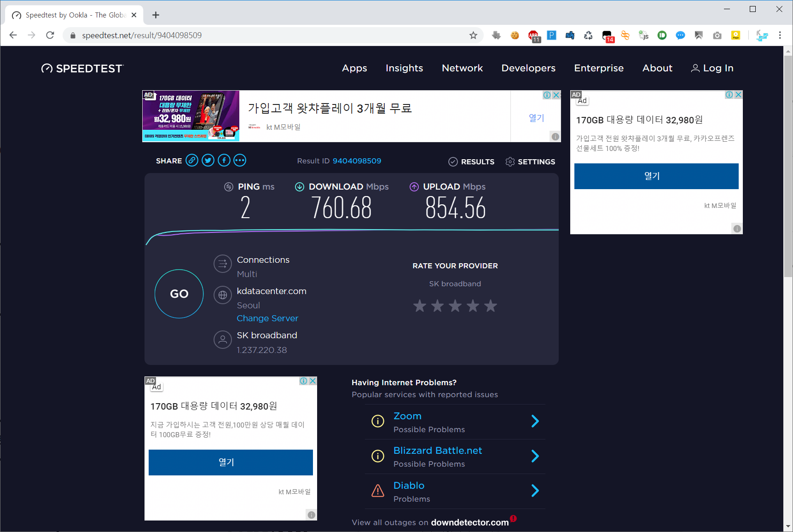Click Change Server link
Image resolution: width=793 pixels, height=532 pixels.
pyautogui.click(x=267, y=318)
